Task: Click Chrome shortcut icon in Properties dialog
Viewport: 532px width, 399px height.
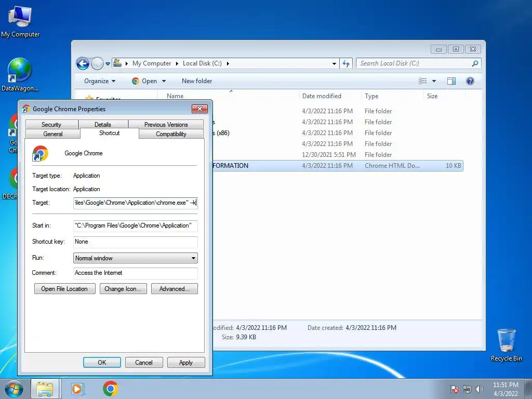Action: (41, 153)
